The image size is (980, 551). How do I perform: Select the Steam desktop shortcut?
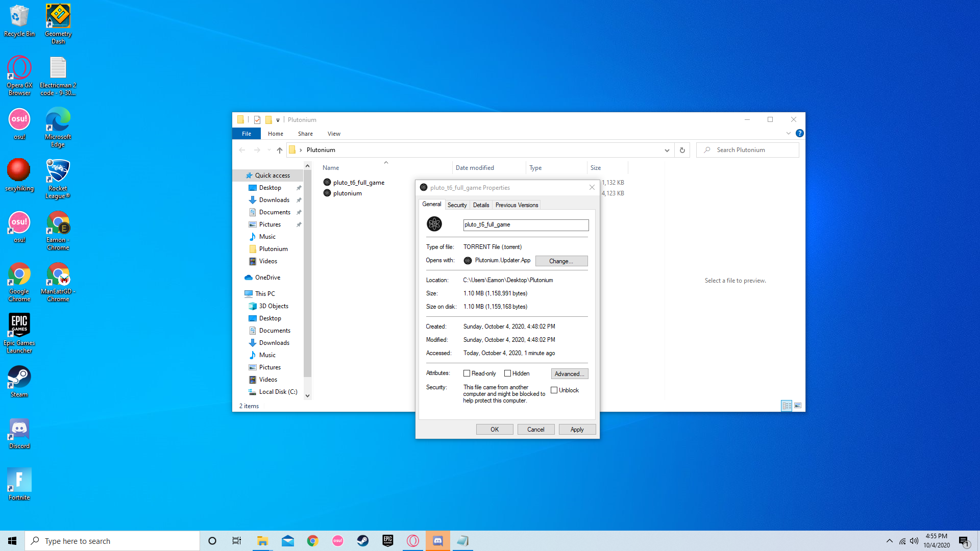[x=19, y=381]
